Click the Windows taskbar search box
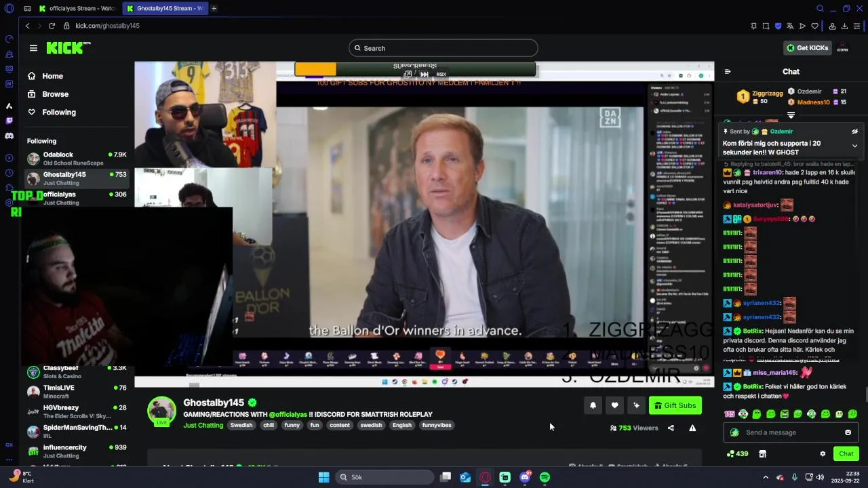Image resolution: width=868 pixels, height=488 pixels. [384, 477]
